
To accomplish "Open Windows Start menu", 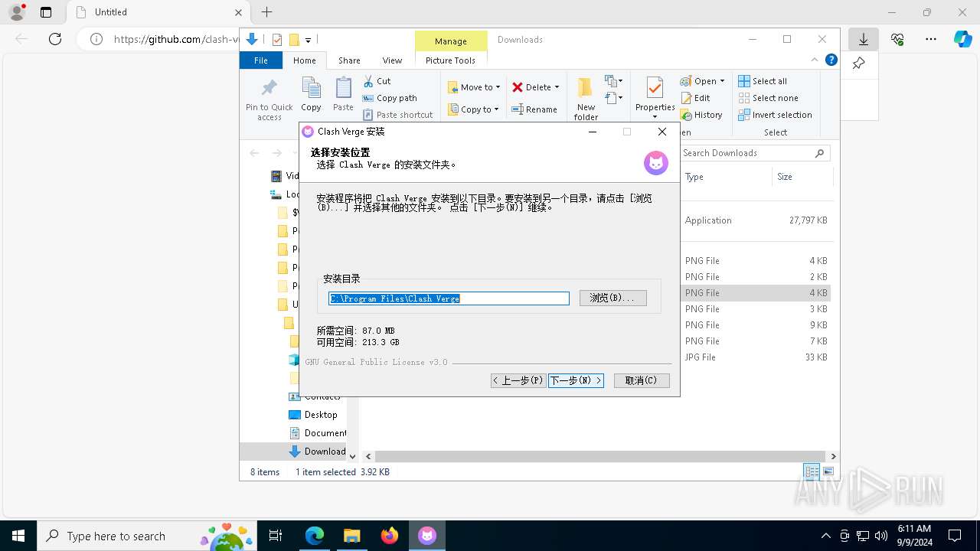I will [18, 536].
